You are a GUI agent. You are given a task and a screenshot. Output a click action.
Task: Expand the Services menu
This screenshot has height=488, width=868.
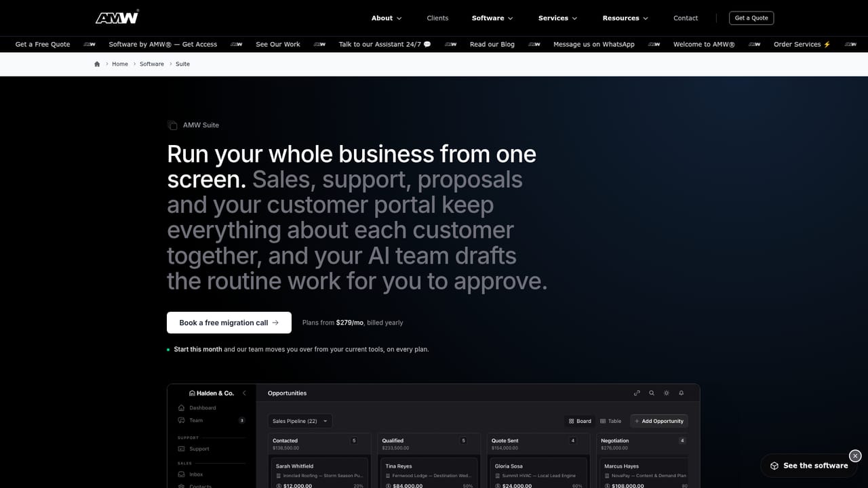point(557,18)
